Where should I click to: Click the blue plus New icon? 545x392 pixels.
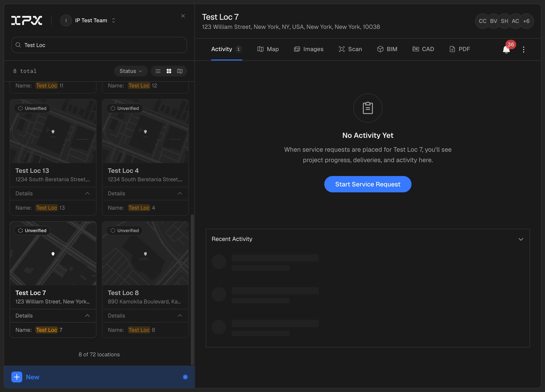coord(17,377)
